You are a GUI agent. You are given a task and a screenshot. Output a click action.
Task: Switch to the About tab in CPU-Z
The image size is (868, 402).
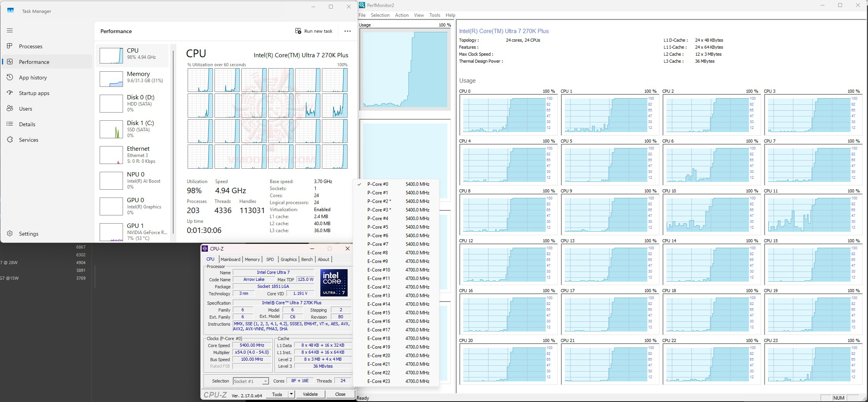click(x=323, y=259)
